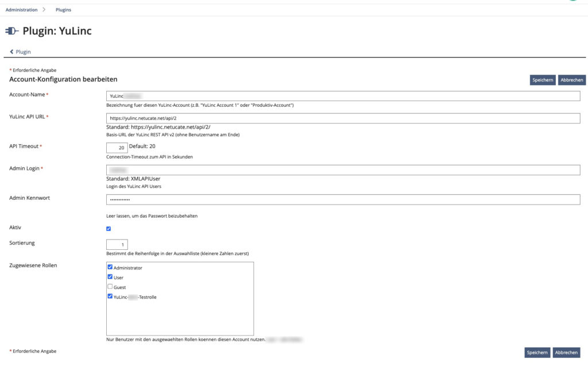Click the plug icon beside Plugin: YuLinc title
This screenshot has height=386, width=588.
coord(11,31)
